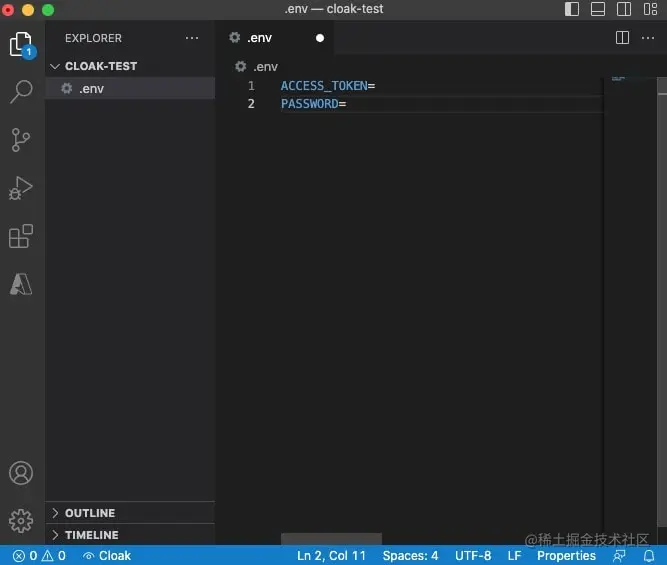Click the EXPLORER panel title

pyautogui.click(x=93, y=38)
